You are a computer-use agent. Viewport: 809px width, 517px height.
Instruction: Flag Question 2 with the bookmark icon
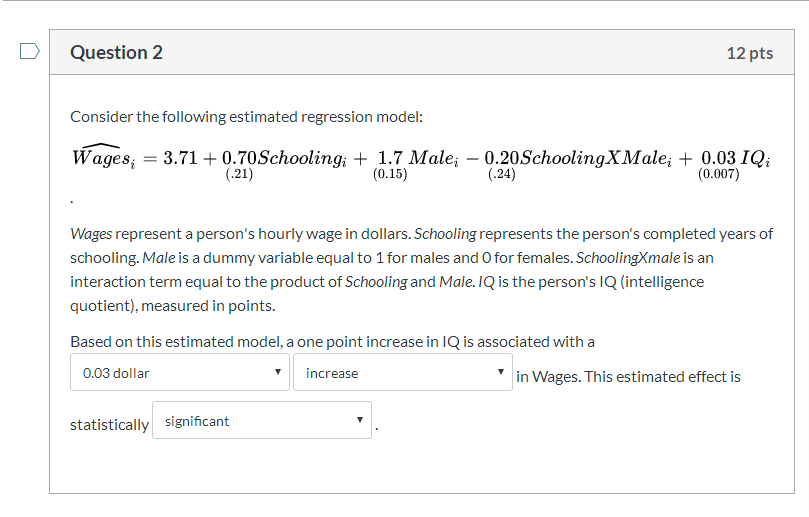click(29, 52)
